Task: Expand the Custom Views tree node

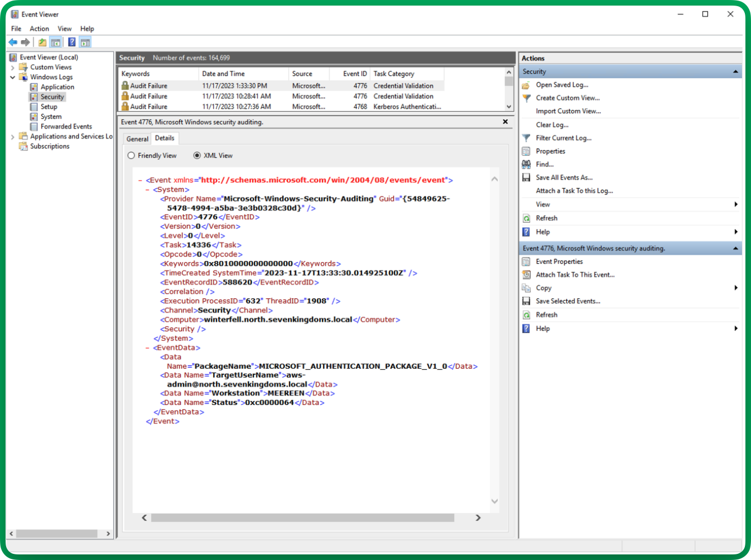Action: tap(13, 67)
